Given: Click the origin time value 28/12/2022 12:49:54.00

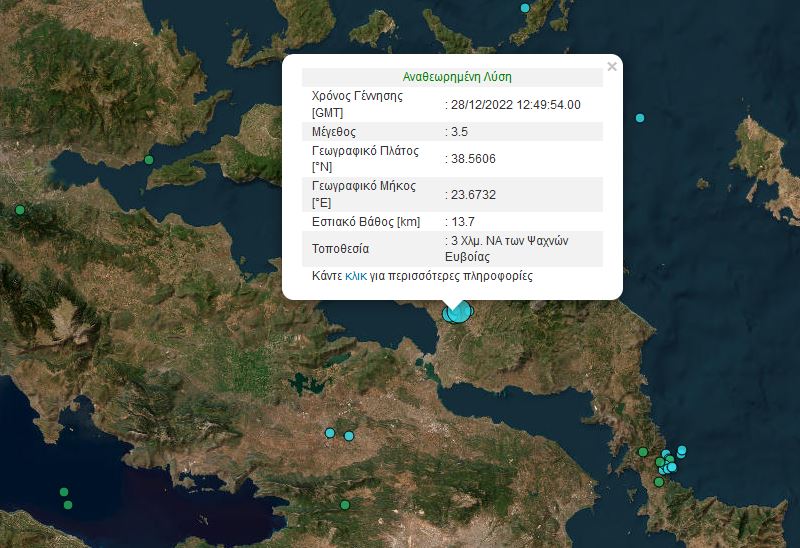Looking at the screenshot, I should pos(515,104).
